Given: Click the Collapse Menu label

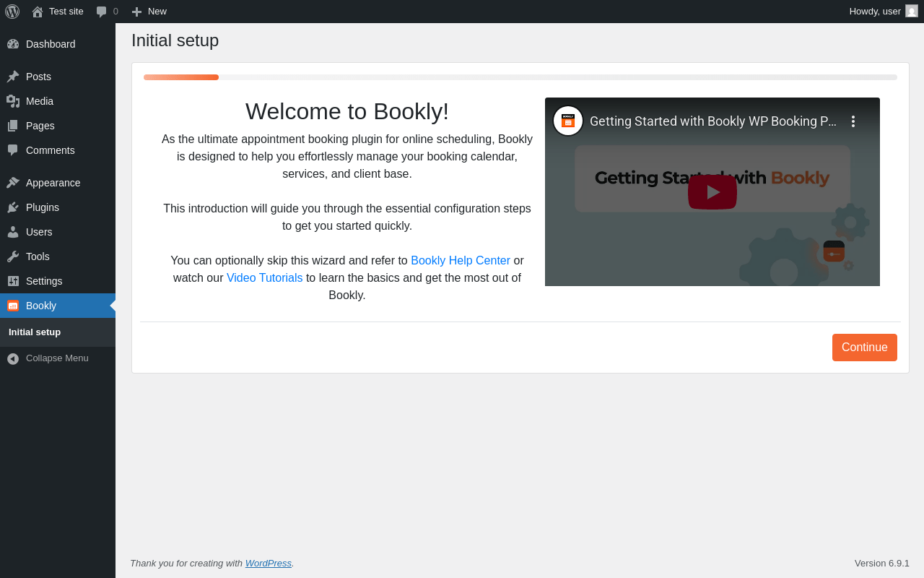Looking at the screenshot, I should pyautogui.click(x=57, y=358).
